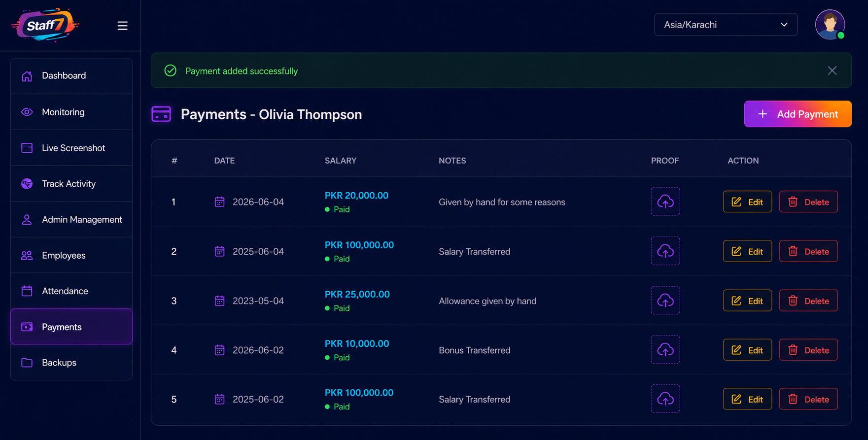Toggle the sidebar hamburger menu
Screen dimensions: 868x440
point(122,26)
